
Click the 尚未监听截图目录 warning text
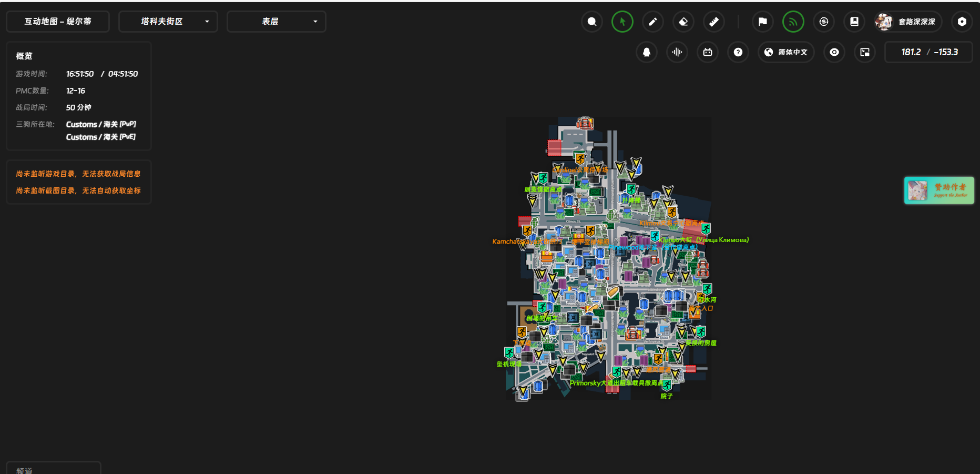(78, 190)
